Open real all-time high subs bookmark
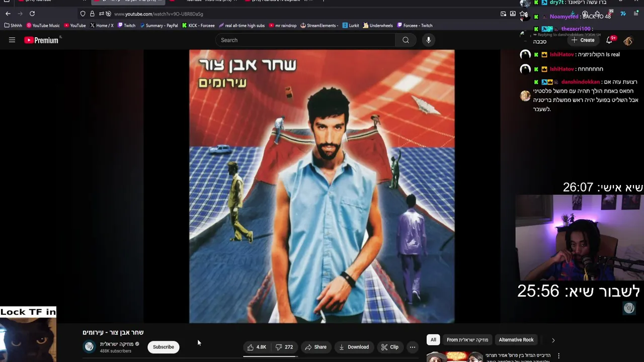Screen dimensions: 644x362 pyautogui.click(x=242, y=26)
